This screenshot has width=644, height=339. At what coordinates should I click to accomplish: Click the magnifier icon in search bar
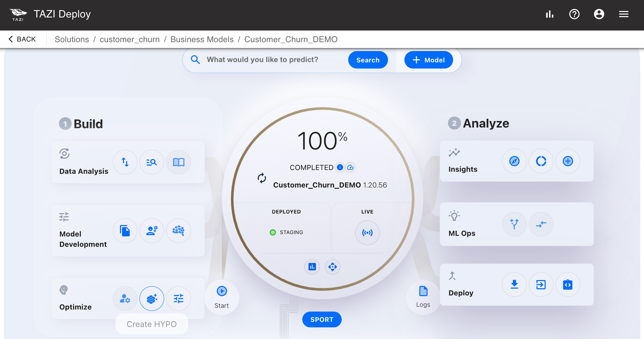coord(195,60)
